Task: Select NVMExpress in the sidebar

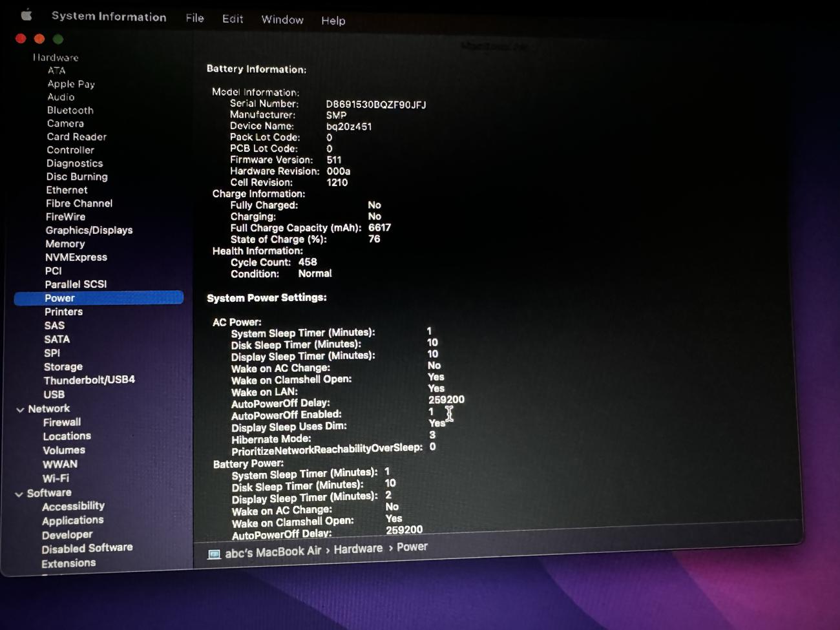Action: tap(76, 257)
